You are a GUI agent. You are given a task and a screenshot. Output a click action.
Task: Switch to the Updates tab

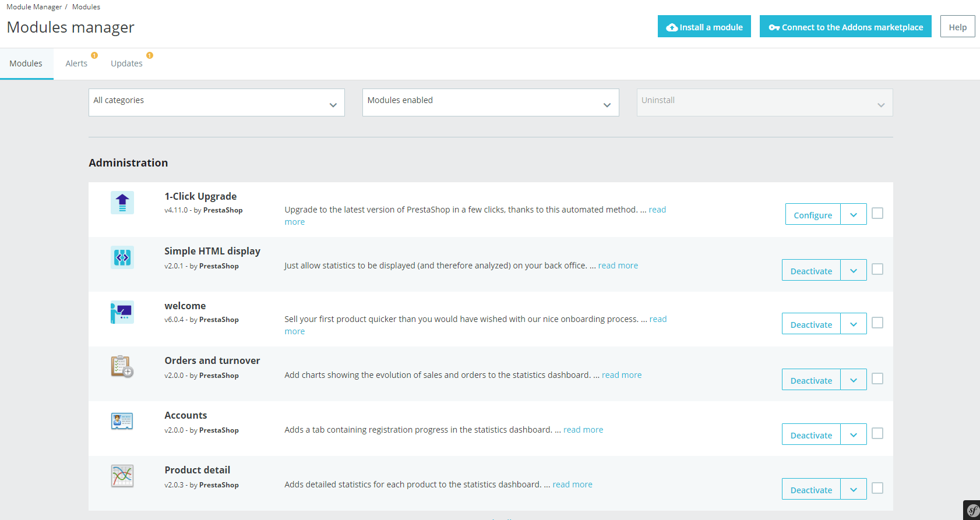[x=127, y=63]
